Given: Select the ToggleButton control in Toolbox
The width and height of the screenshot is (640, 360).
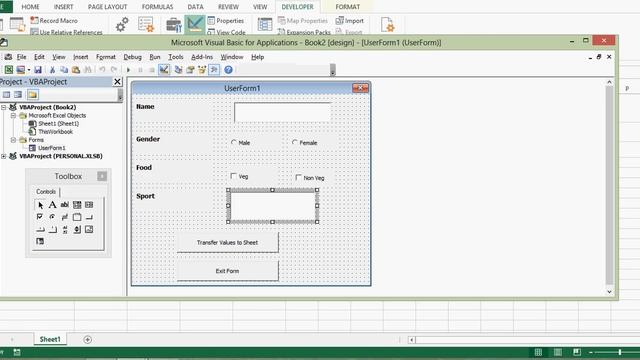Looking at the screenshot, I should (x=64, y=217).
